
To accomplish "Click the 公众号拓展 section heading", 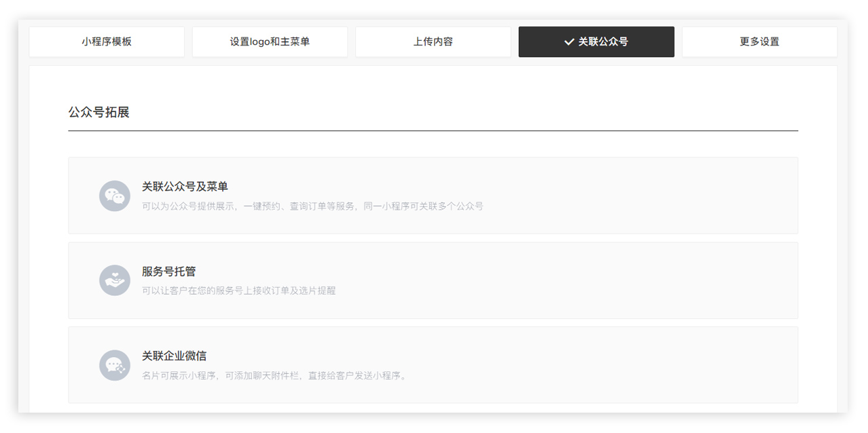I will point(98,113).
